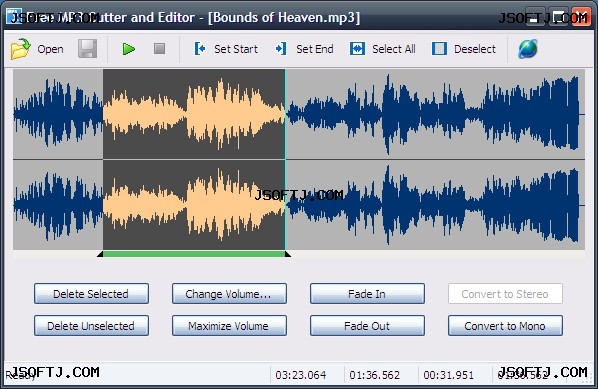
Task: Click the Select All text label
Action: pos(394,49)
